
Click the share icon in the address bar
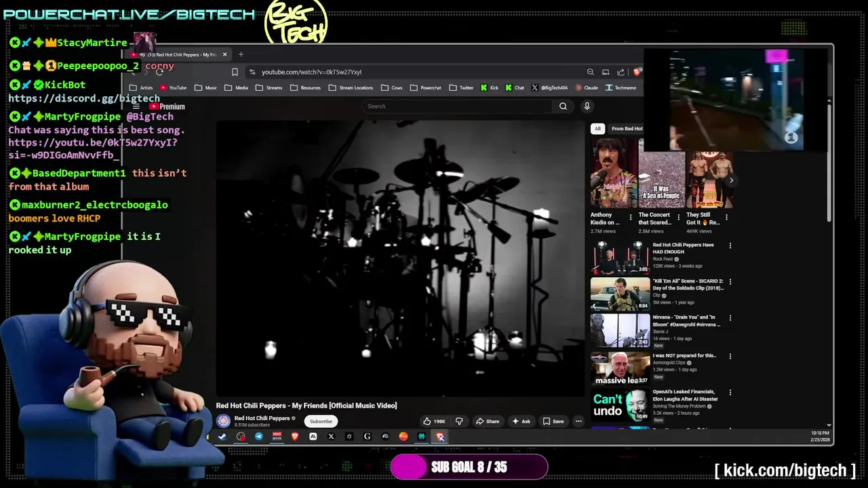click(620, 72)
